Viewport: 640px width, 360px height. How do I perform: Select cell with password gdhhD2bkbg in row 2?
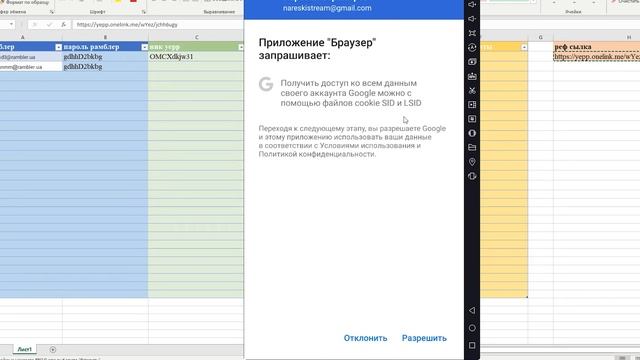pos(105,57)
